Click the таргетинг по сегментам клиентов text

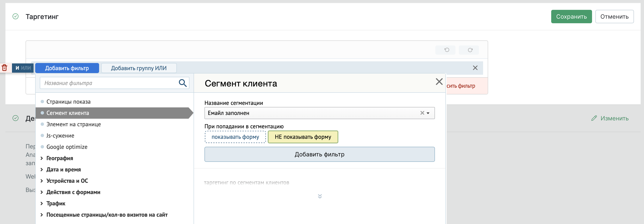(247, 183)
